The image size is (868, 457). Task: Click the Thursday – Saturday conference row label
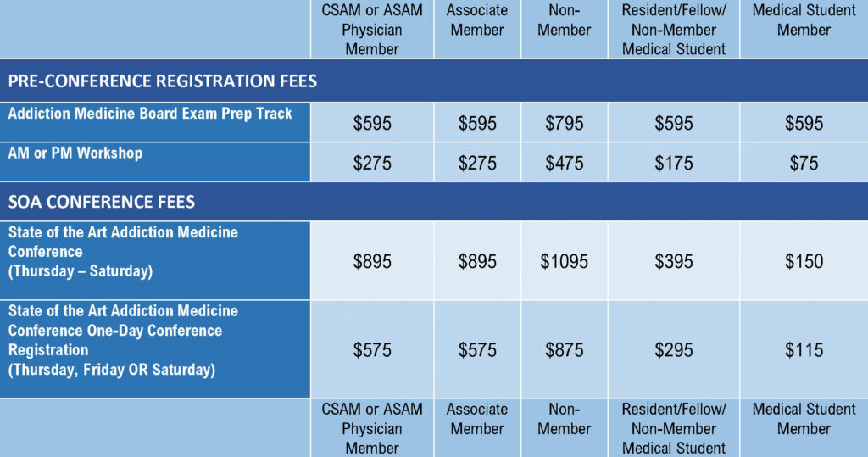coord(123,252)
